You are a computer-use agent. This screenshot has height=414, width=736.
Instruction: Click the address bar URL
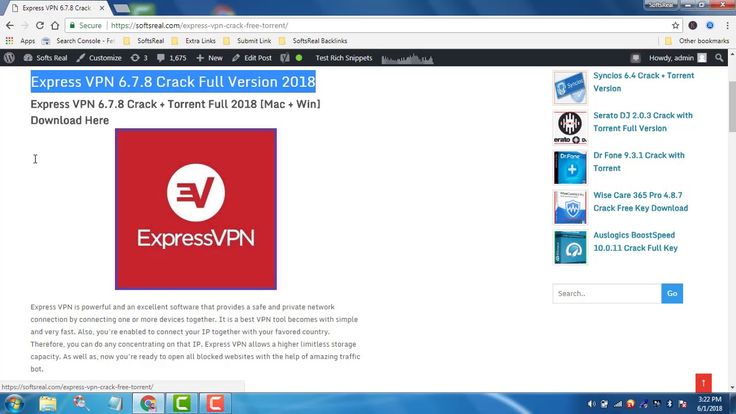[199, 25]
